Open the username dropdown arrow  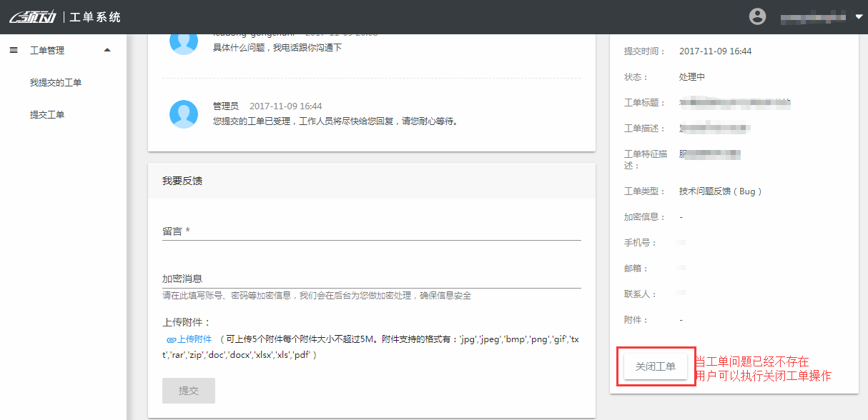click(x=859, y=16)
